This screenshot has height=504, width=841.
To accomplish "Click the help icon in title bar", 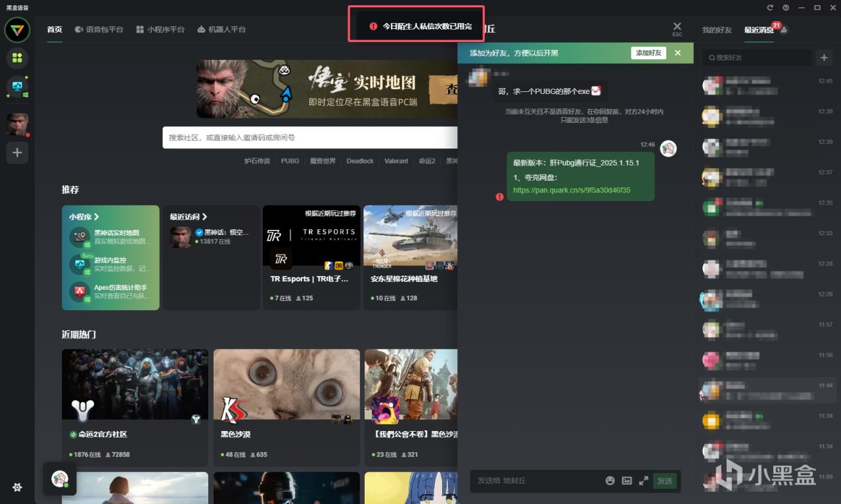I will 786,7.
